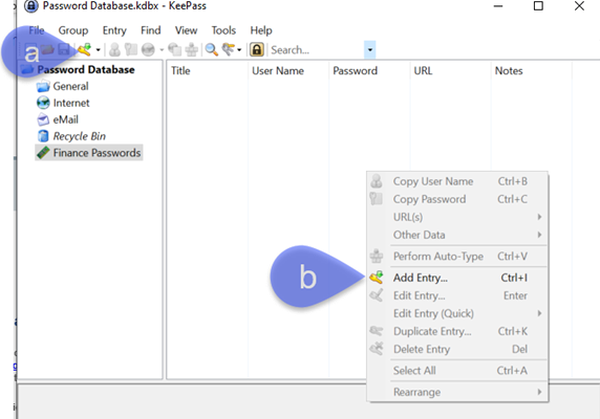
Task: Open the Entry menu in menu bar
Action: (x=114, y=30)
